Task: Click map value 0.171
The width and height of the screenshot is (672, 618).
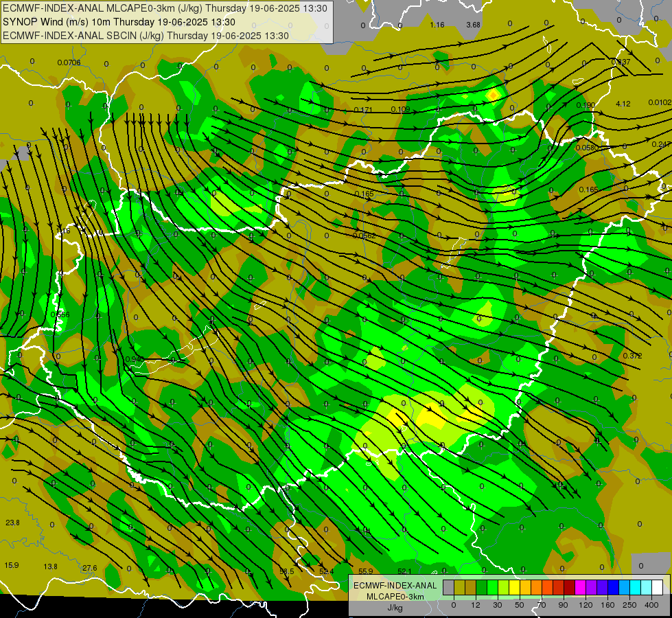Action: [x=363, y=110]
